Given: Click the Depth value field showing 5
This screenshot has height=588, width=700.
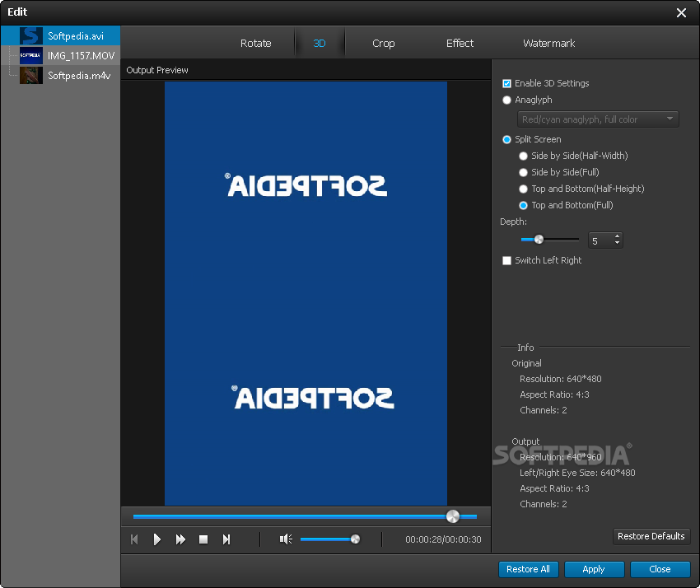Looking at the screenshot, I should click(600, 240).
